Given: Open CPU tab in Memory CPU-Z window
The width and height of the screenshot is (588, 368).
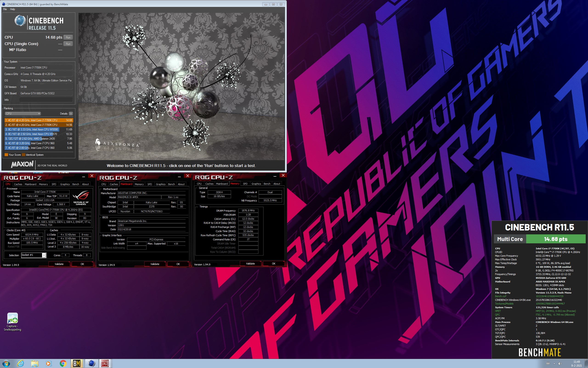Looking at the screenshot, I should coord(199,184).
